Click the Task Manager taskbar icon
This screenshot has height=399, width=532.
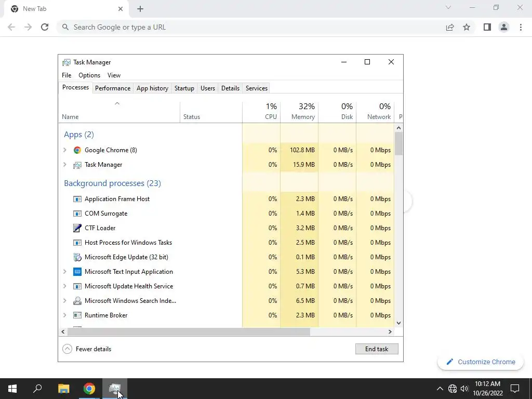pyautogui.click(x=115, y=389)
